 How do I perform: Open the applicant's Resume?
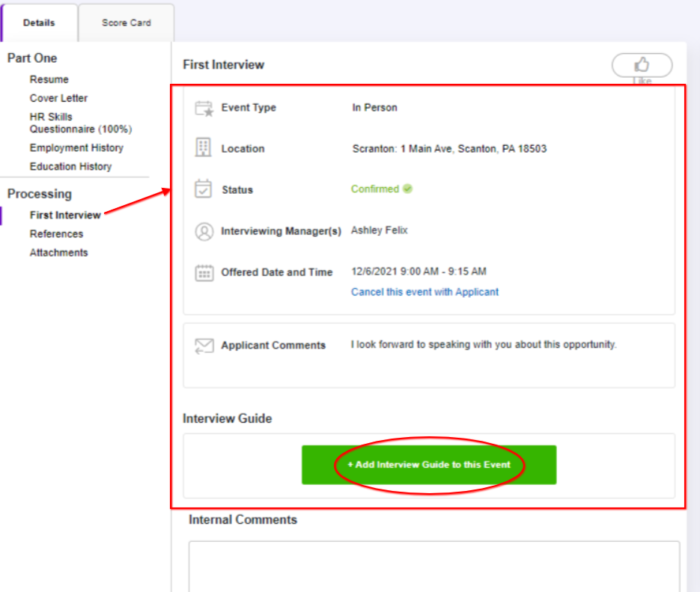pyautogui.click(x=49, y=79)
